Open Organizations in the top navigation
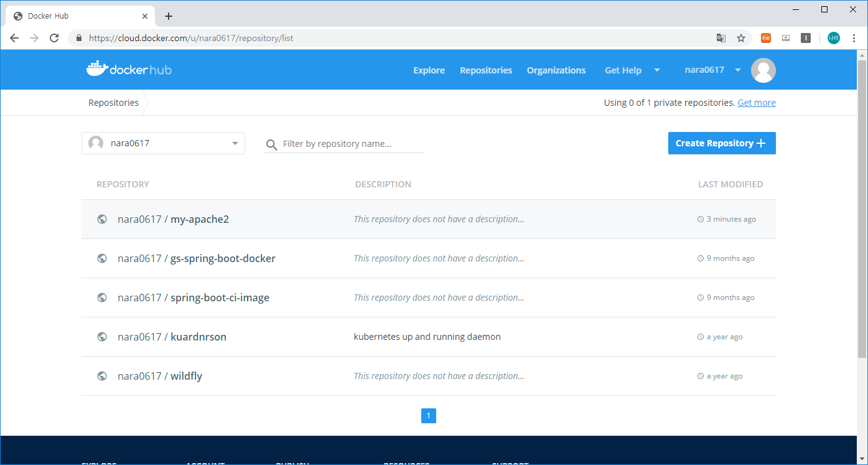Viewport: 868px width, 465px height. coord(556,70)
